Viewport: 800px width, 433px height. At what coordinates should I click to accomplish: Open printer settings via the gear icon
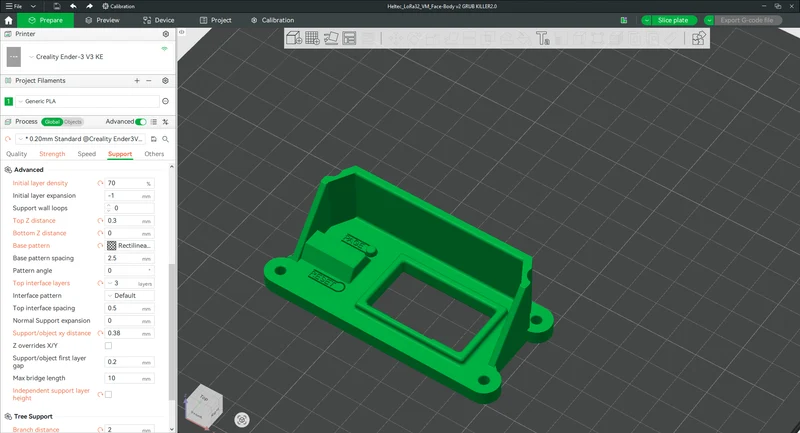(x=166, y=34)
